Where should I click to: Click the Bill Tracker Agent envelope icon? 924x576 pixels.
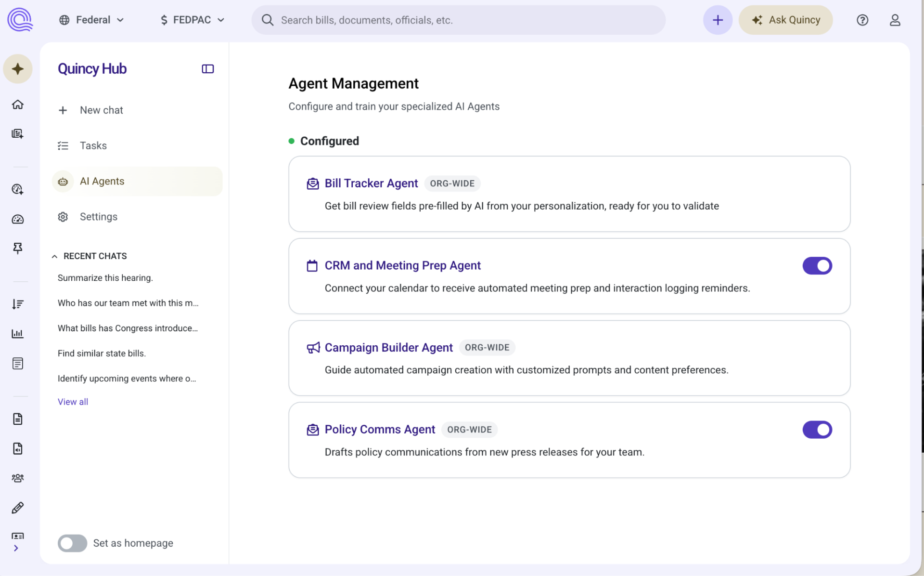pyautogui.click(x=313, y=183)
